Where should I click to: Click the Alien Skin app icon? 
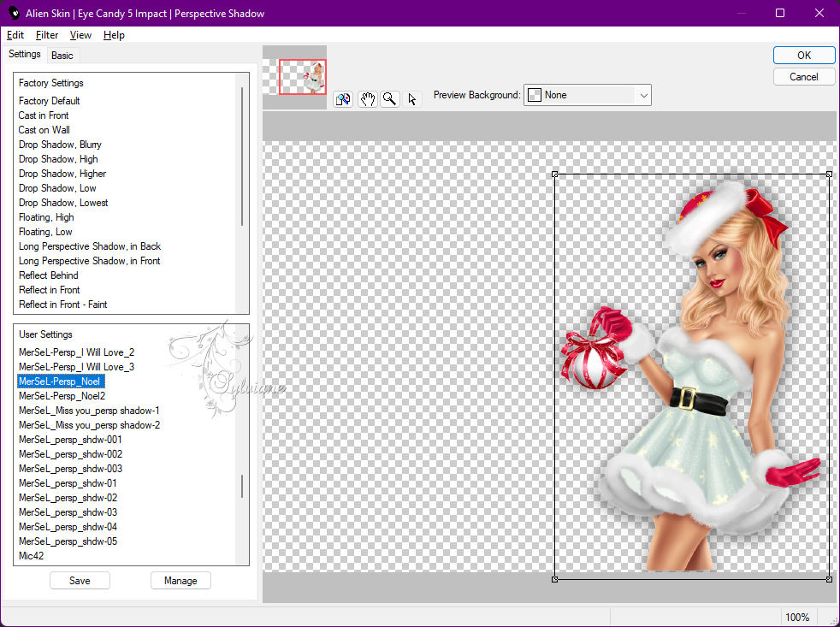click(x=14, y=13)
